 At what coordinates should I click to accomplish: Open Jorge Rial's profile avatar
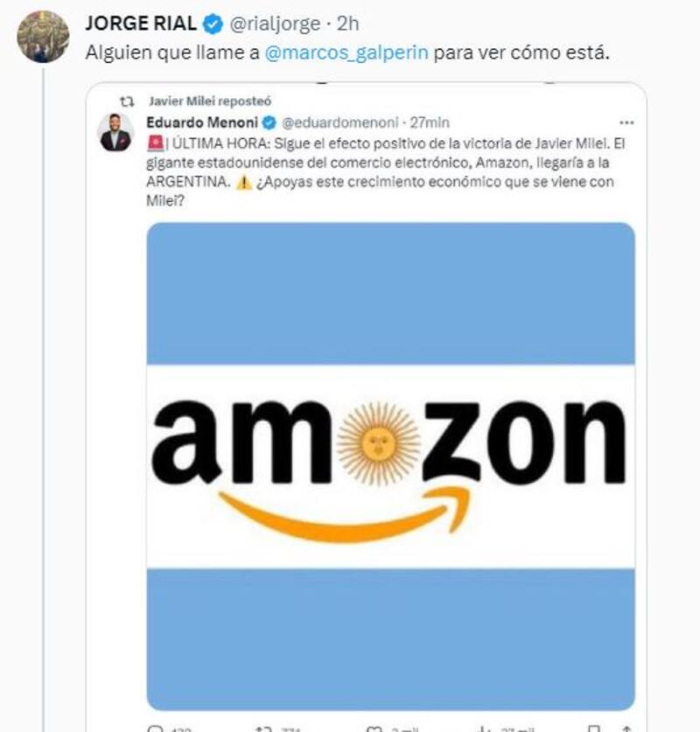point(43,37)
